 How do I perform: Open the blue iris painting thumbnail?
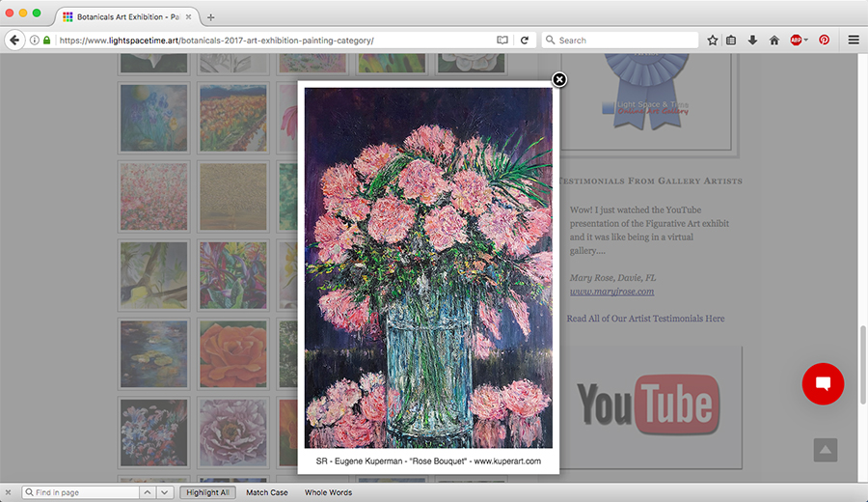click(154, 118)
